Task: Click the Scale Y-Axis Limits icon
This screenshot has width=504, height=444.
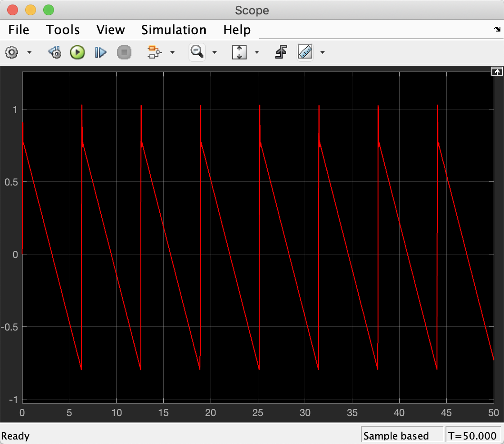Action: click(x=239, y=52)
